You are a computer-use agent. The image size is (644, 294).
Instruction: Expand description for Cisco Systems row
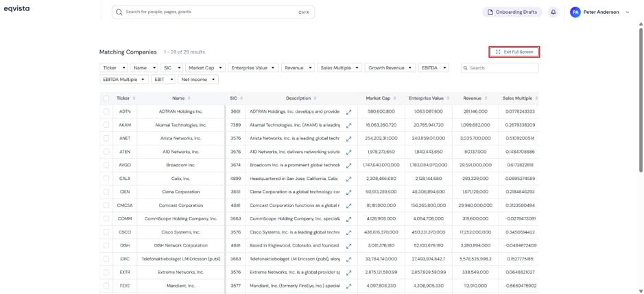pos(348,232)
